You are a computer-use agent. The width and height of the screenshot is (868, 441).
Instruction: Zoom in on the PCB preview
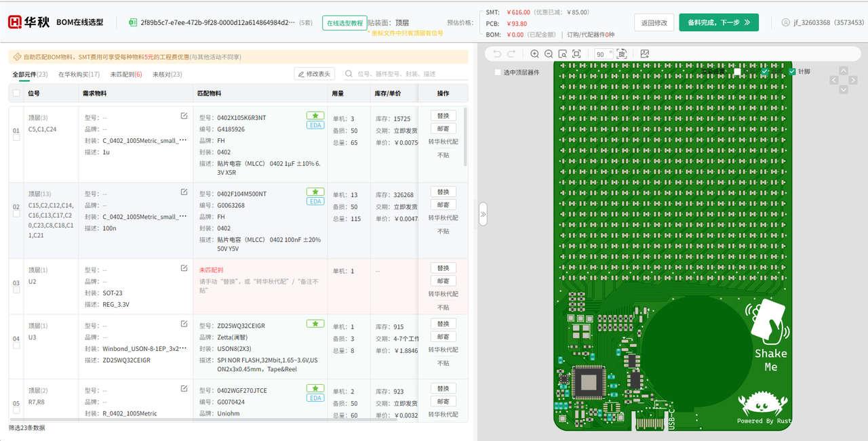point(534,54)
